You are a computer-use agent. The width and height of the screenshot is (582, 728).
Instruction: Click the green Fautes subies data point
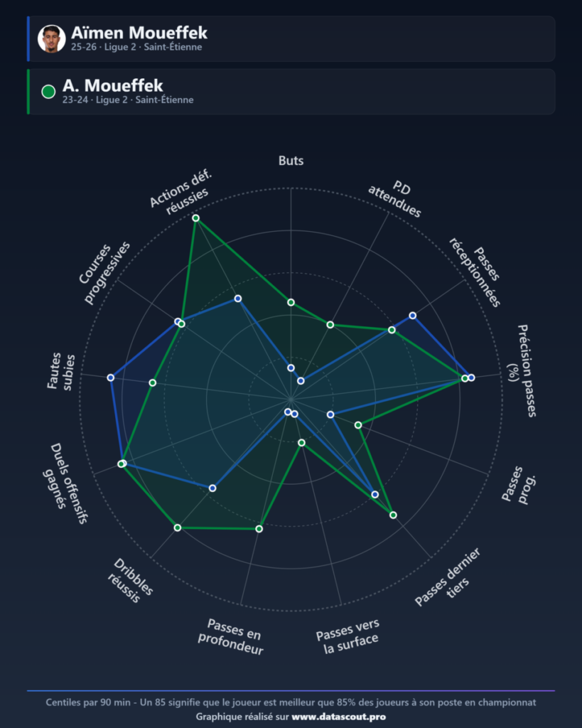[153, 382]
